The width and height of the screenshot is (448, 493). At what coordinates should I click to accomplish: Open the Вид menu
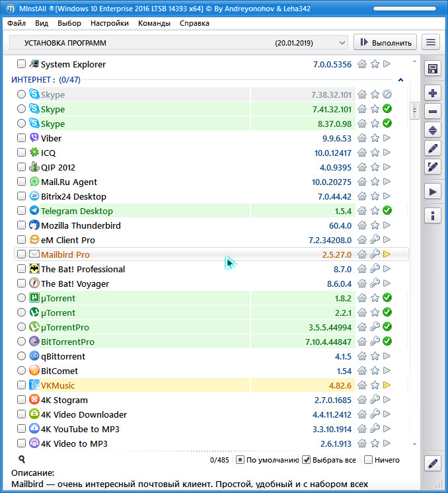tap(42, 23)
